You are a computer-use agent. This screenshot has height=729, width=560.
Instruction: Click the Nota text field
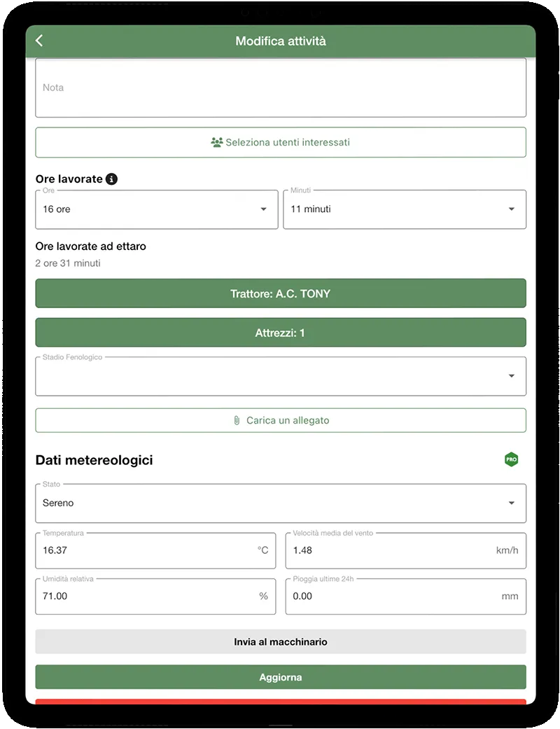coord(280,88)
